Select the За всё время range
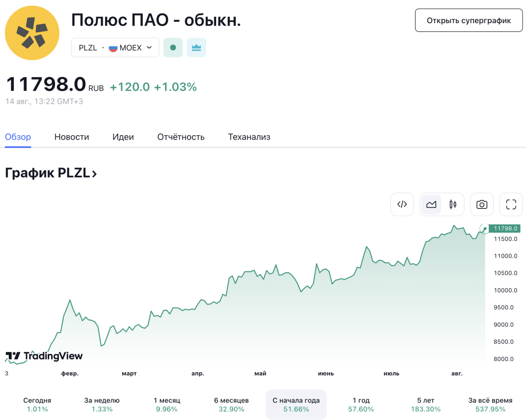Screen dimensions: 526x420 point(490,405)
